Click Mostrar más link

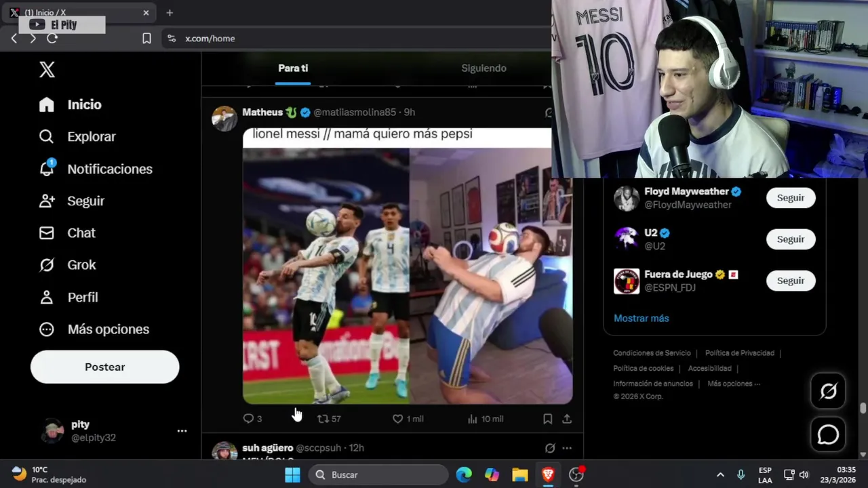click(641, 318)
